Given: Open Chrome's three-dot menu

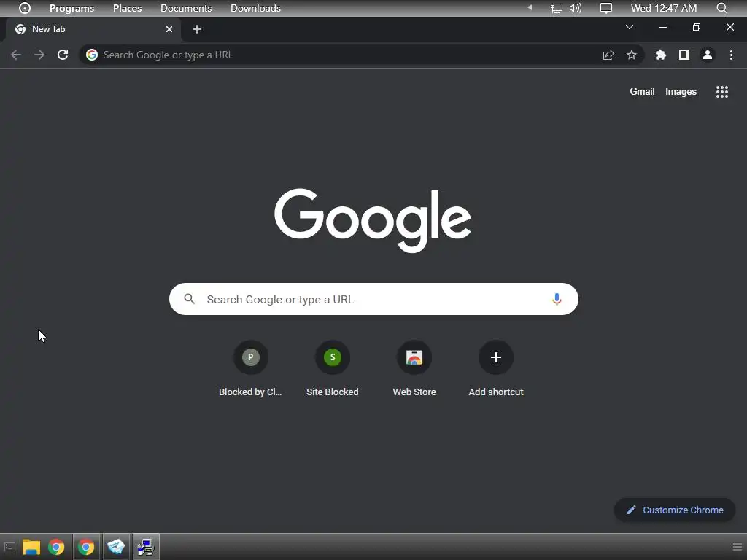Looking at the screenshot, I should pos(731,55).
